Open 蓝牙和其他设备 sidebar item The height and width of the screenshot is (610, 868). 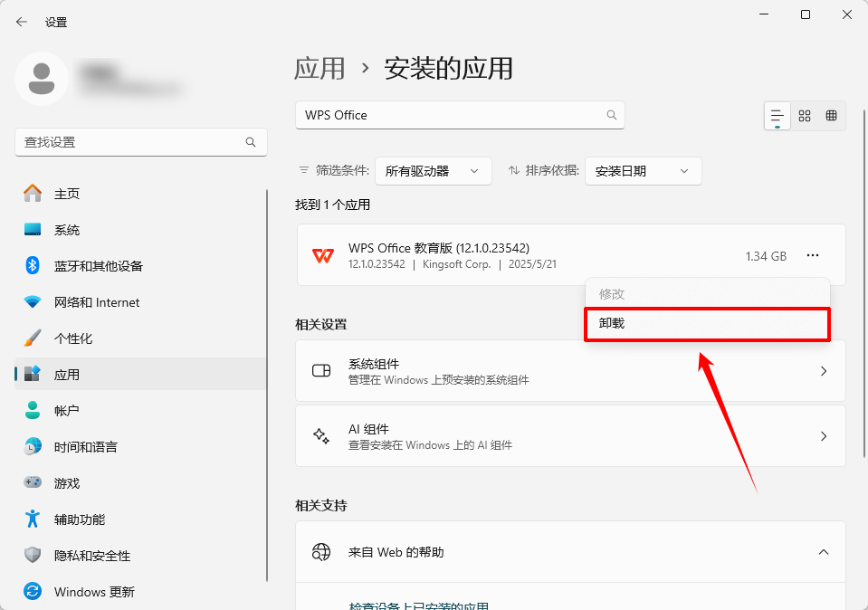[x=140, y=266]
